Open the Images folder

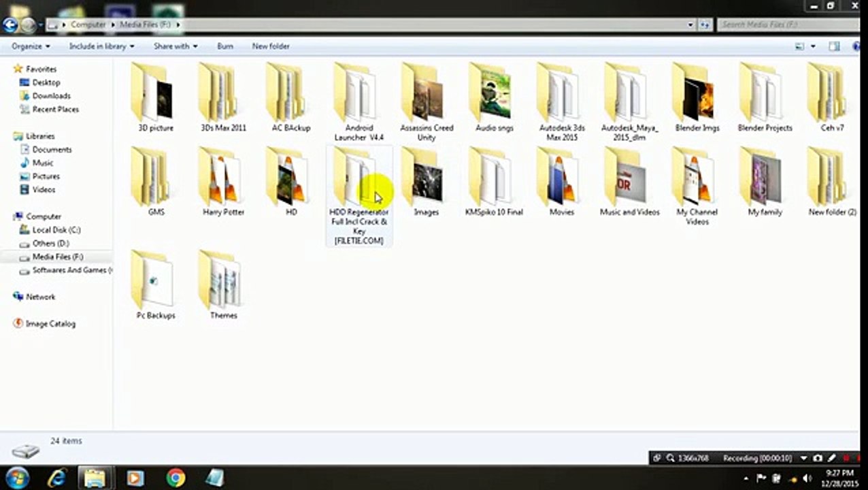point(427,181)
